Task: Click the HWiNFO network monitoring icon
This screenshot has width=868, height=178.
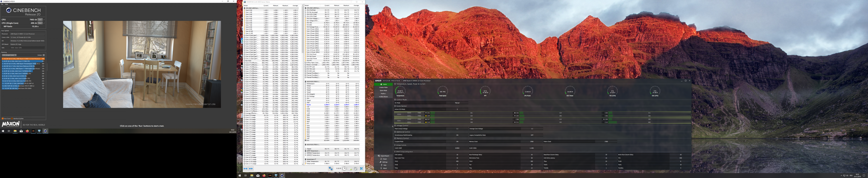Action: tap(331, 168)
